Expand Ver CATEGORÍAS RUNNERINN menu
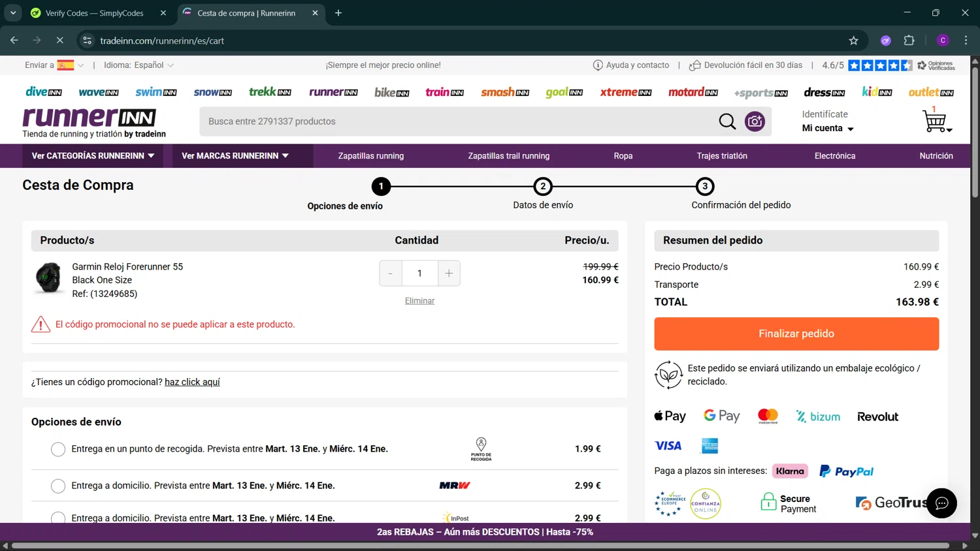Viewport: 980px width, 551px height. point(93,156)
